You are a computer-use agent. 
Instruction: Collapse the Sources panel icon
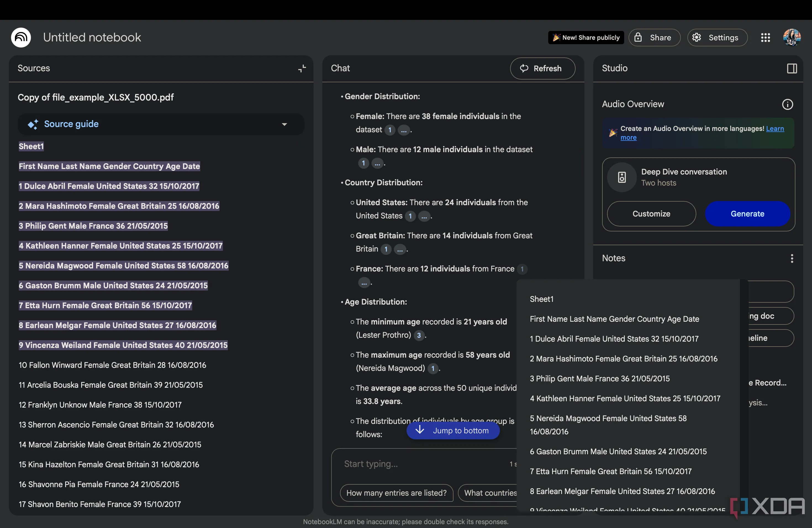coord(302,68)
